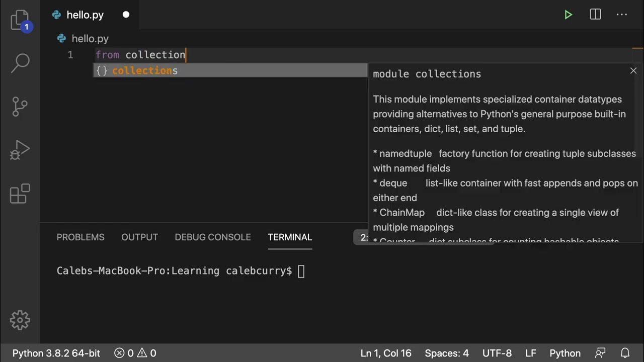
Task: Click the feedback icon in status bar
Action: (x=600, y=353)
